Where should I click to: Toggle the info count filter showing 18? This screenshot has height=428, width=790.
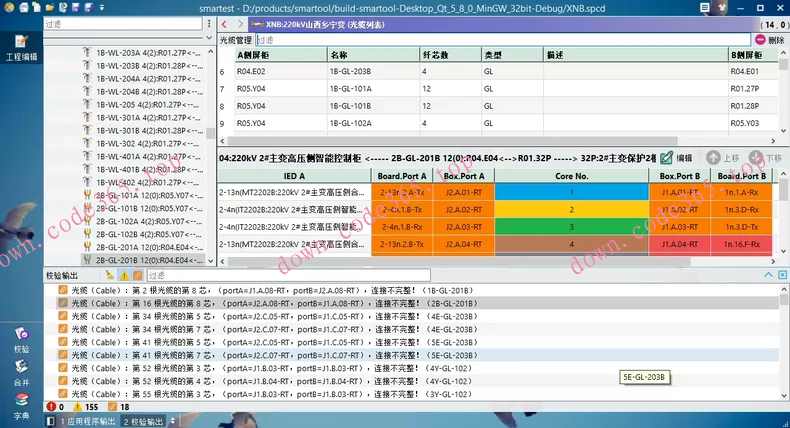point(118,408)
